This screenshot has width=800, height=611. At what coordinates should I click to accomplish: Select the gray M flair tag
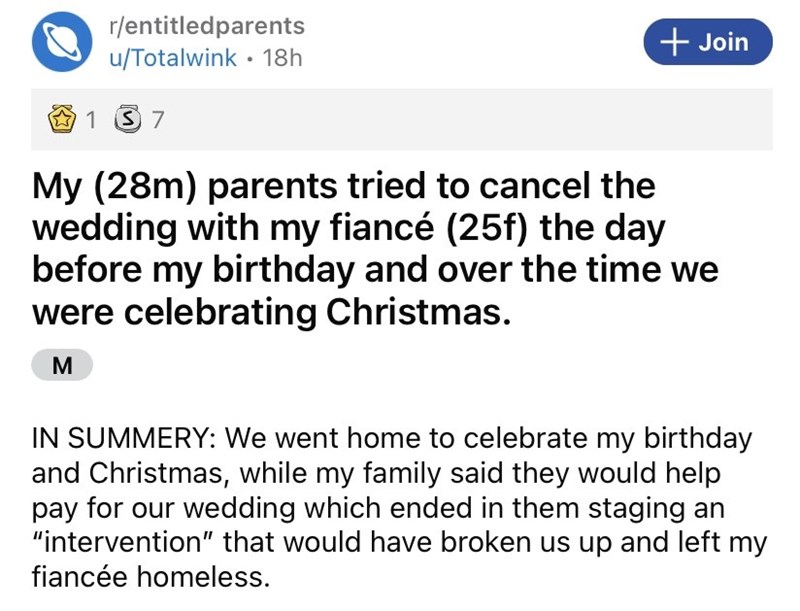62,366
